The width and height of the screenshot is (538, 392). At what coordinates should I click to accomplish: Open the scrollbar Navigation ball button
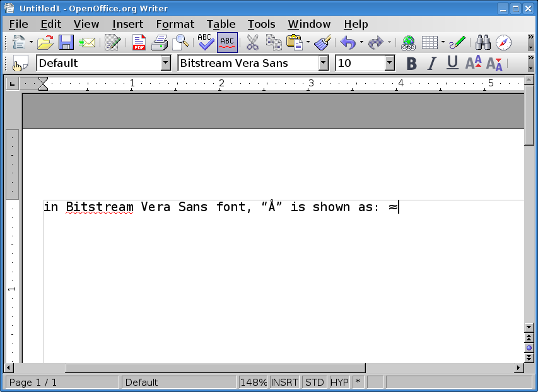[x=529, y=348]
